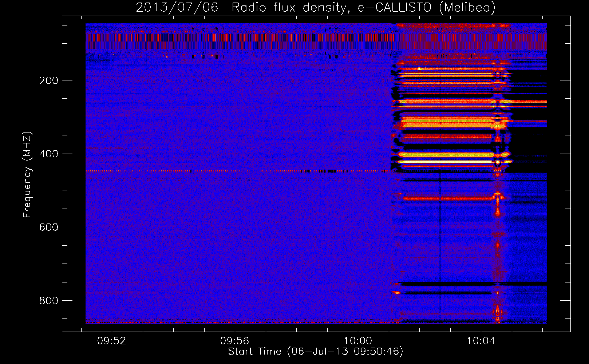Click the 400 frequency axis label

point(49,154)
